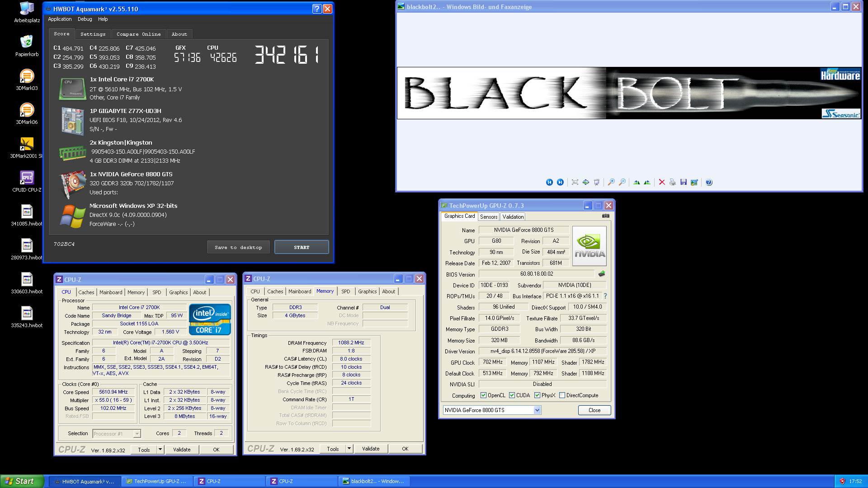This screenshot has height=488, width=868.
Task: Click the help question mark in Aquamark title bar
Action: pos(317,9)
